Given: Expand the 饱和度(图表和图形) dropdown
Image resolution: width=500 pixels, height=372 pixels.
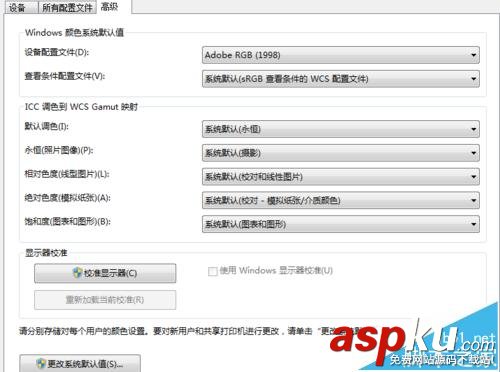Looking at the screenshot, I should click(x=341, y=224).
